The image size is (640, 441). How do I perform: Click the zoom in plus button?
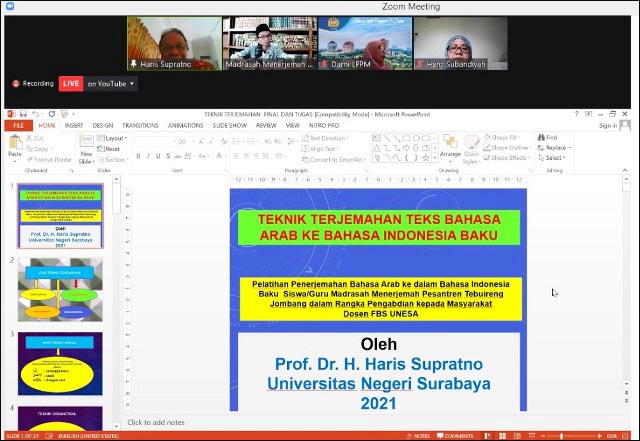coord(599,436)
